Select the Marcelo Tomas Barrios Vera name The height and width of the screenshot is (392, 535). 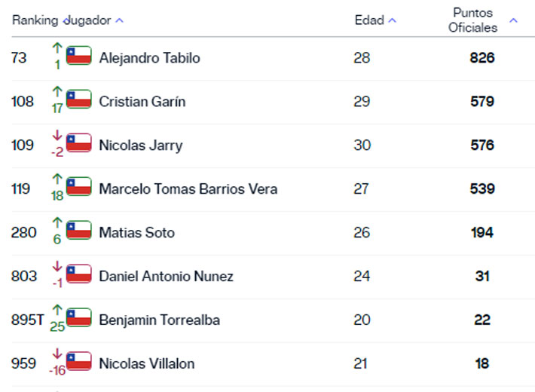188,188
